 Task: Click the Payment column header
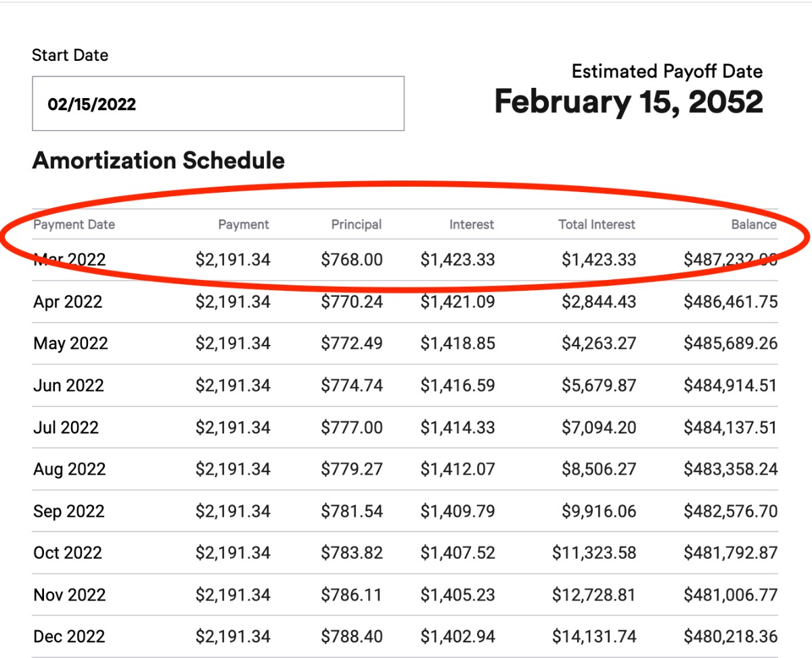(244, 225)
